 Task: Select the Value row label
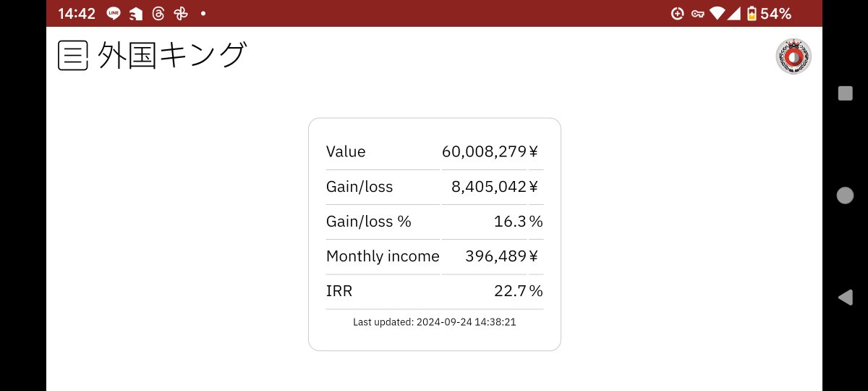pyautogui.click(x=346, y=152)
